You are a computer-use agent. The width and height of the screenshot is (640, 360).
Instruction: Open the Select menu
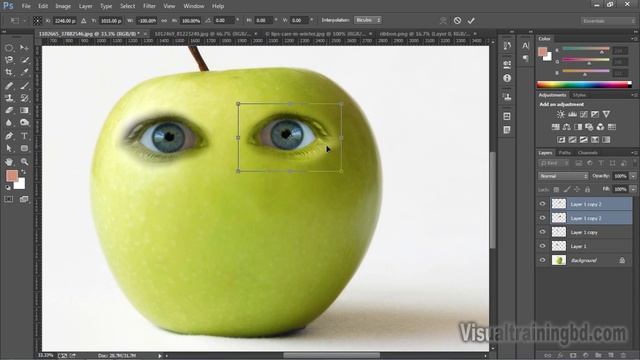127,6
